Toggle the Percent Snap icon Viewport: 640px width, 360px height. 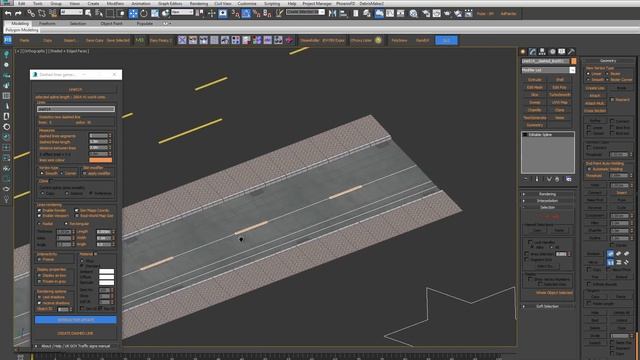[257, 13]
